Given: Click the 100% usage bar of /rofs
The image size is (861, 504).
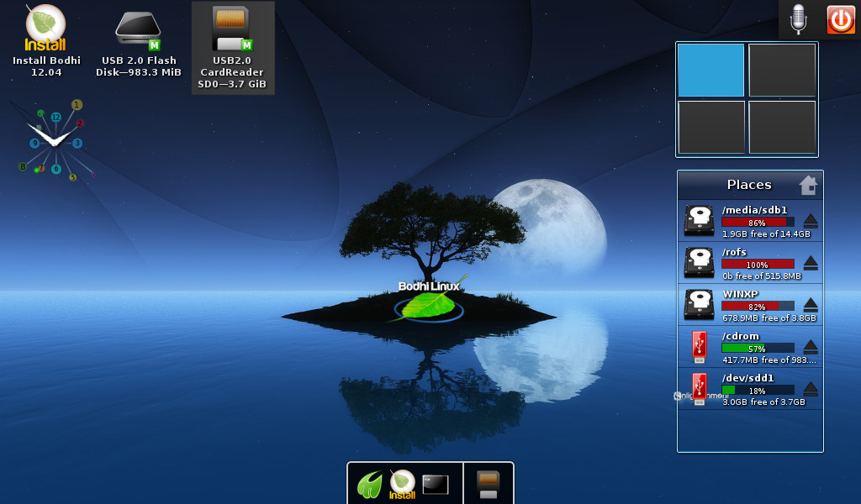Looking at the screenshot, I should click(758, 265).
